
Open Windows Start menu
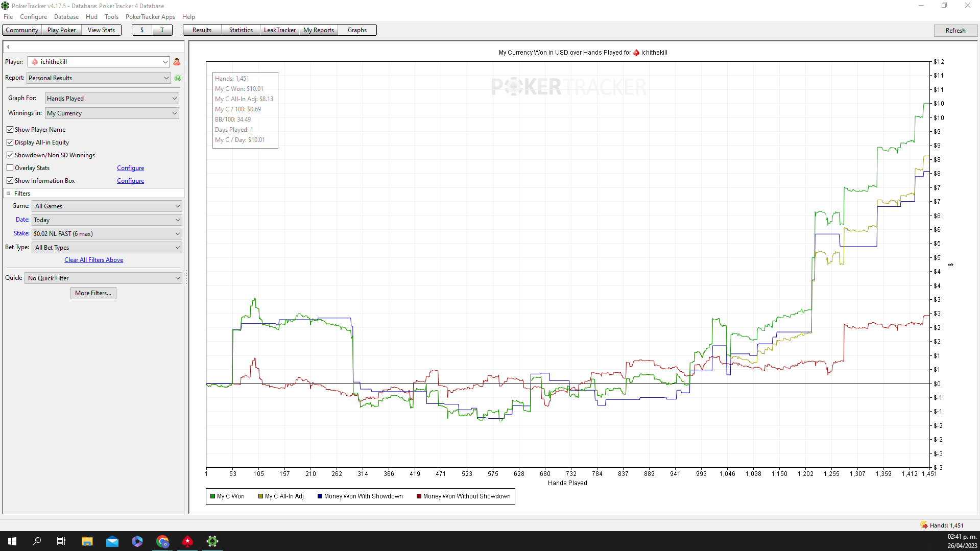pyautogui.click(x=12, y=541)
